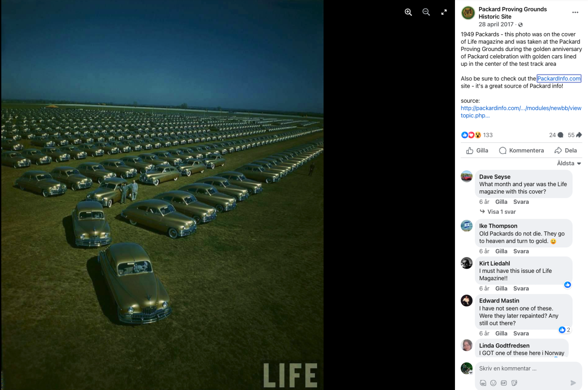Viewport: 588px width, 390px height.
Task: Click Kommentera to comment on post
Action: coord(521,151)
